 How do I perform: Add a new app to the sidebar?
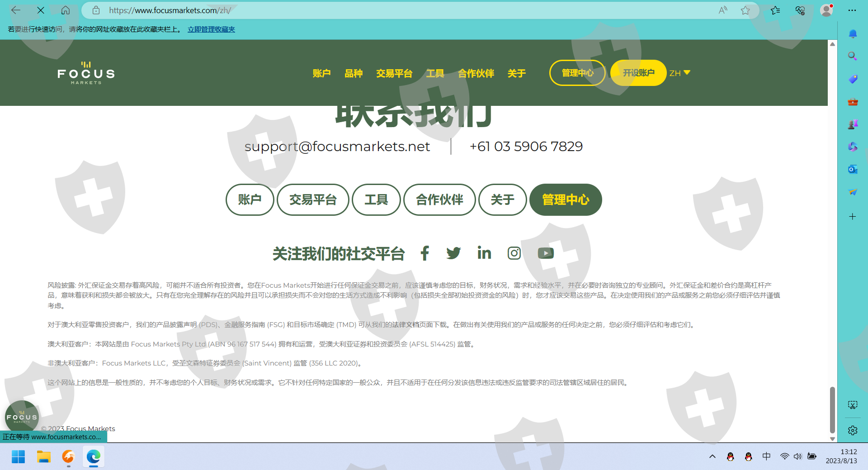point(853,217)
